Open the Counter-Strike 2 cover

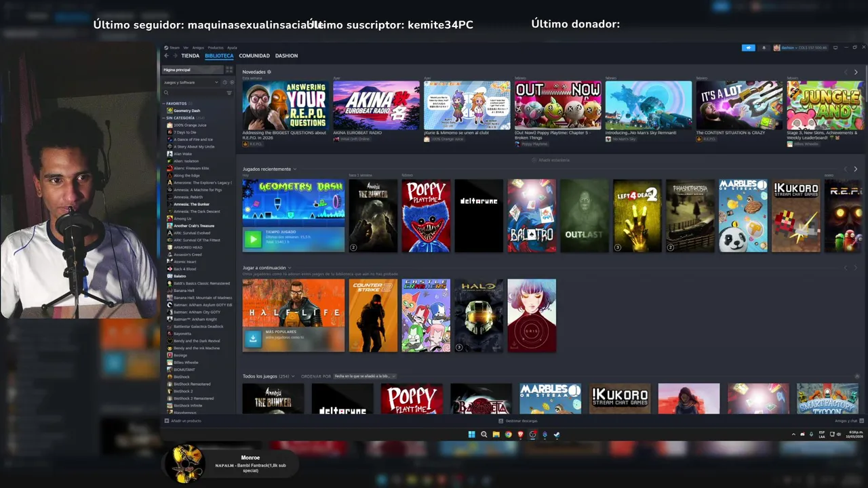[x=373, y=315]
